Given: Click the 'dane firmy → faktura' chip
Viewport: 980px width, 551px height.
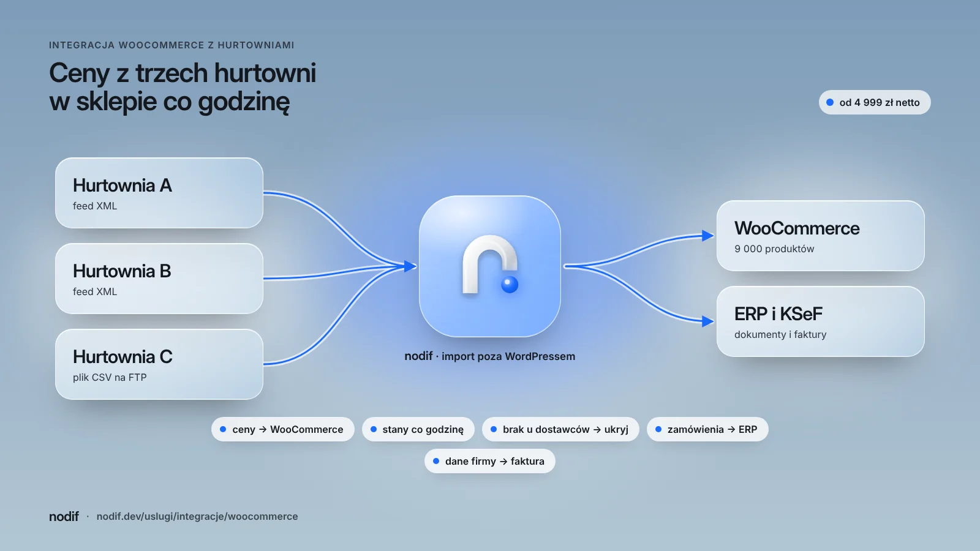Looking at the screenshot, I should coord(490,461).
